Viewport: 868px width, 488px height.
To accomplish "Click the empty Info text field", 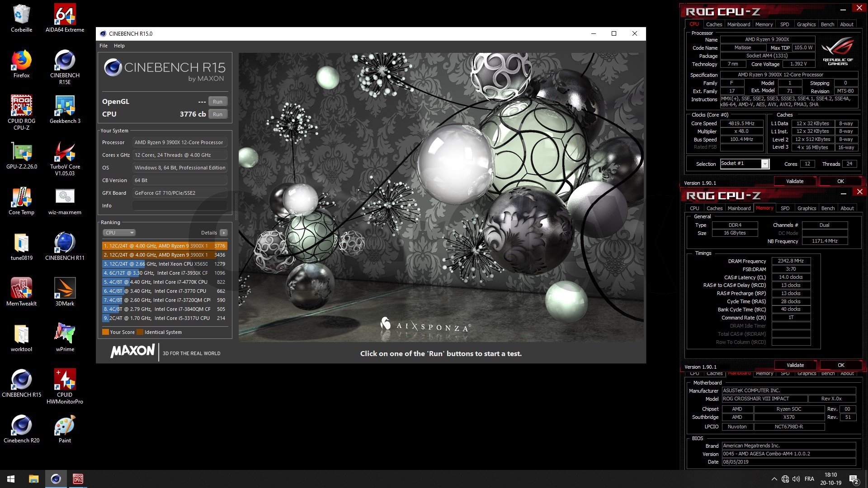I will coord(179,206).
